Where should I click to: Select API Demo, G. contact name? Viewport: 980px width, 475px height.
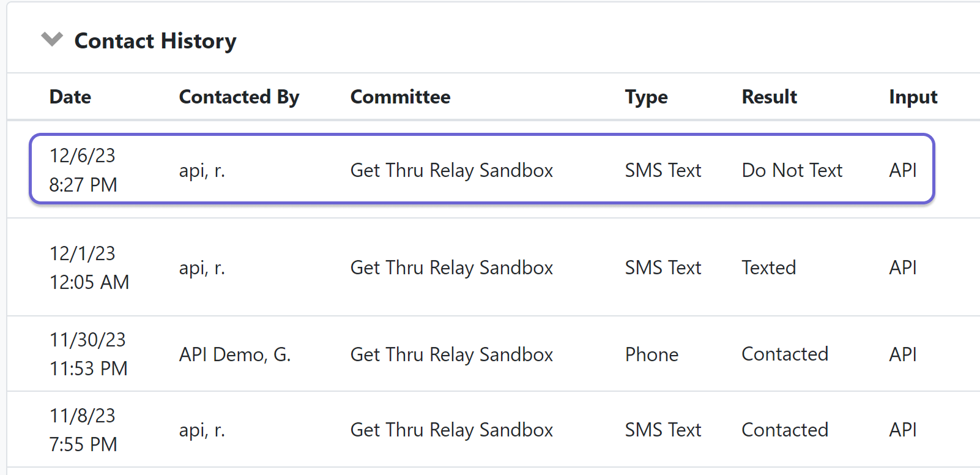[x=235, y=354]
